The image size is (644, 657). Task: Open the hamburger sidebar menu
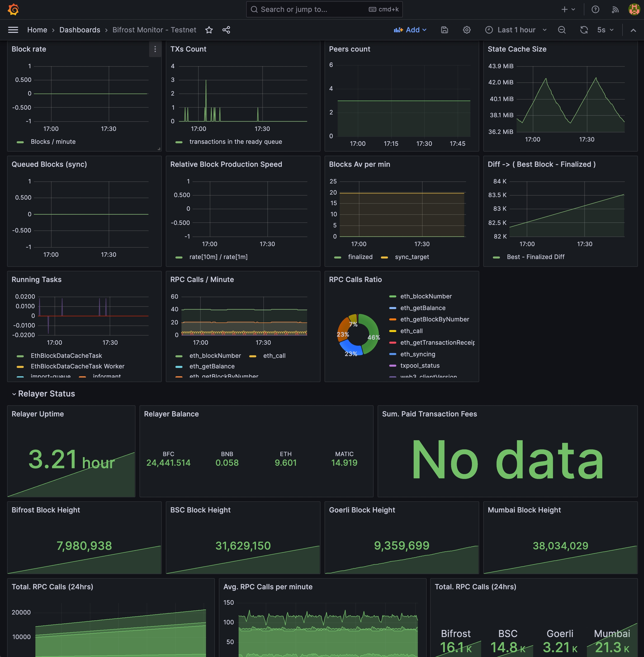point(13,30)
